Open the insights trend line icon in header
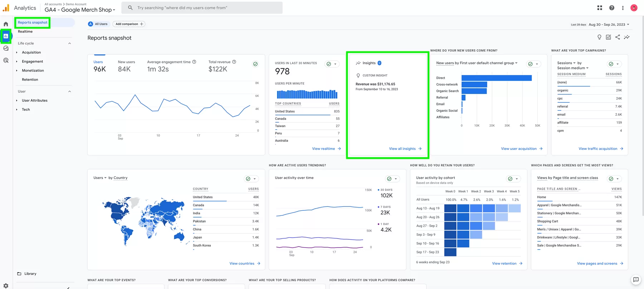The image size is (644, 289). (627, 37)
